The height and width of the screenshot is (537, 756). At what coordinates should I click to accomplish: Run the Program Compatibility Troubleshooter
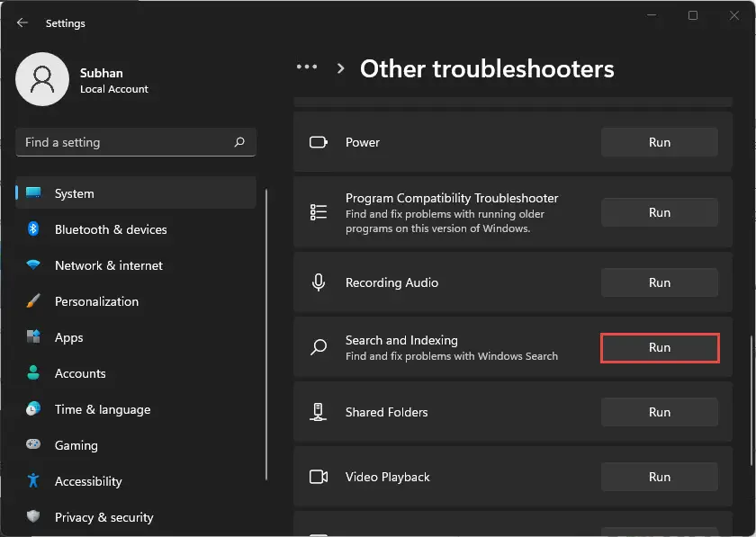click(x=659, y=212)
